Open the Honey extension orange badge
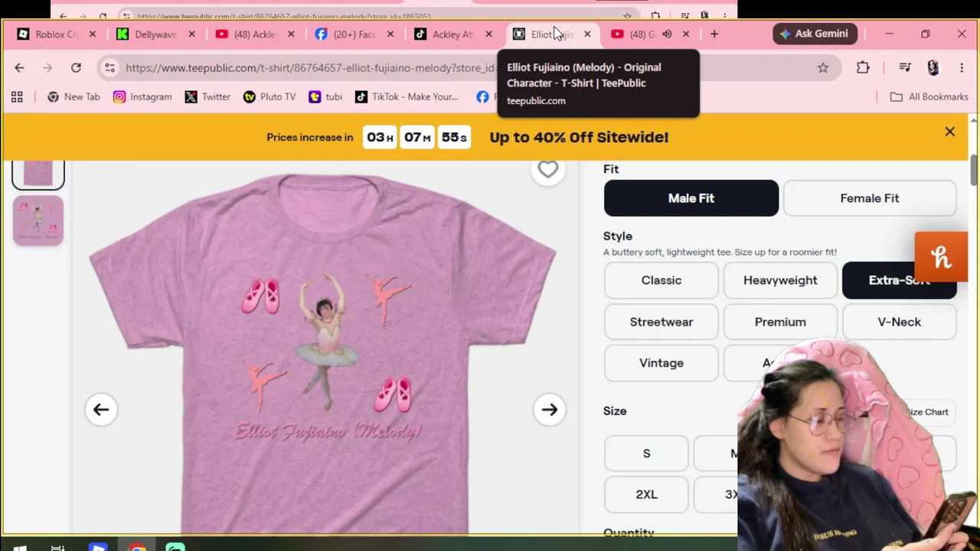 [941, 257]
